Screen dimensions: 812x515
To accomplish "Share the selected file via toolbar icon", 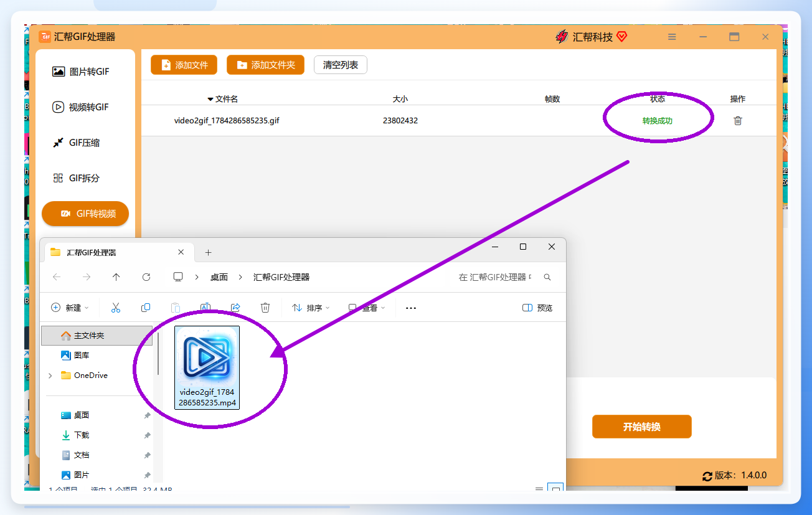I will click(235, 308).
